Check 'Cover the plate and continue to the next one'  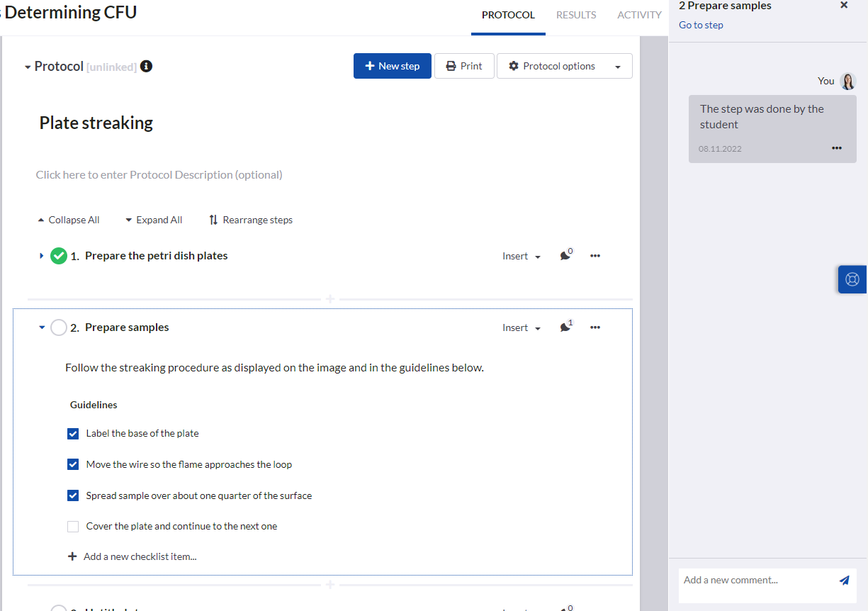pos(72,526)
